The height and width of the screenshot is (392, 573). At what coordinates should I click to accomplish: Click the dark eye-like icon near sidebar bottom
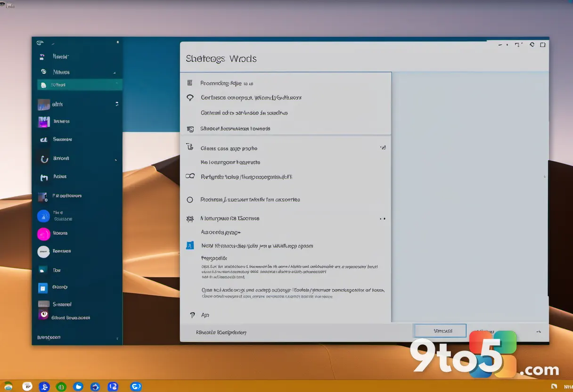(43, 314)
